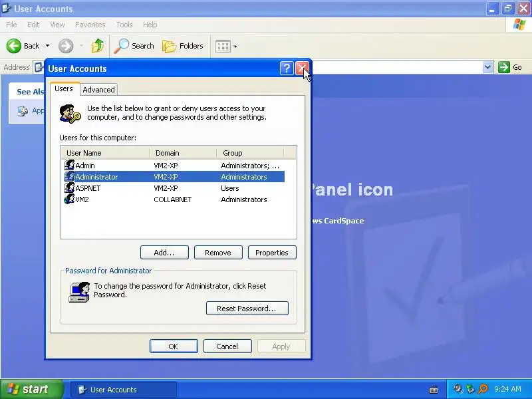Click the Windows CardSpace link
Image resolution: width=532 pixels, height=399 pixels.
coord(338,221)
